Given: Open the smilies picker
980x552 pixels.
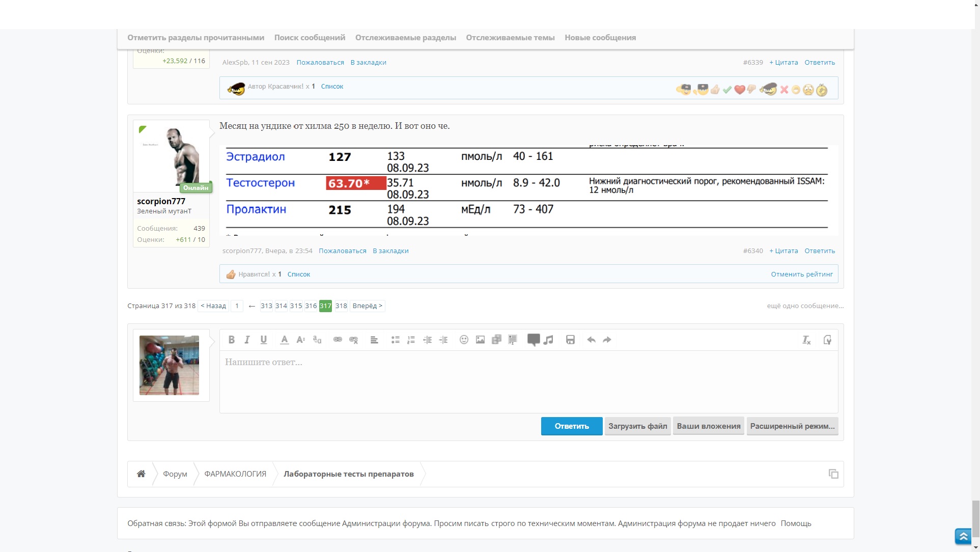Looking at the screenshot, I should pos(464,340).
